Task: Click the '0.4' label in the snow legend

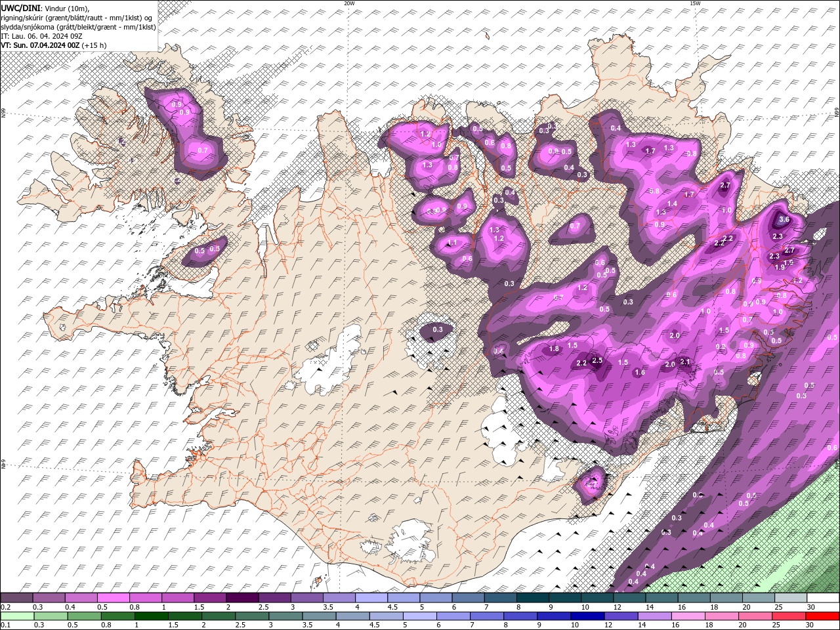Action: (x=70, y=607)
